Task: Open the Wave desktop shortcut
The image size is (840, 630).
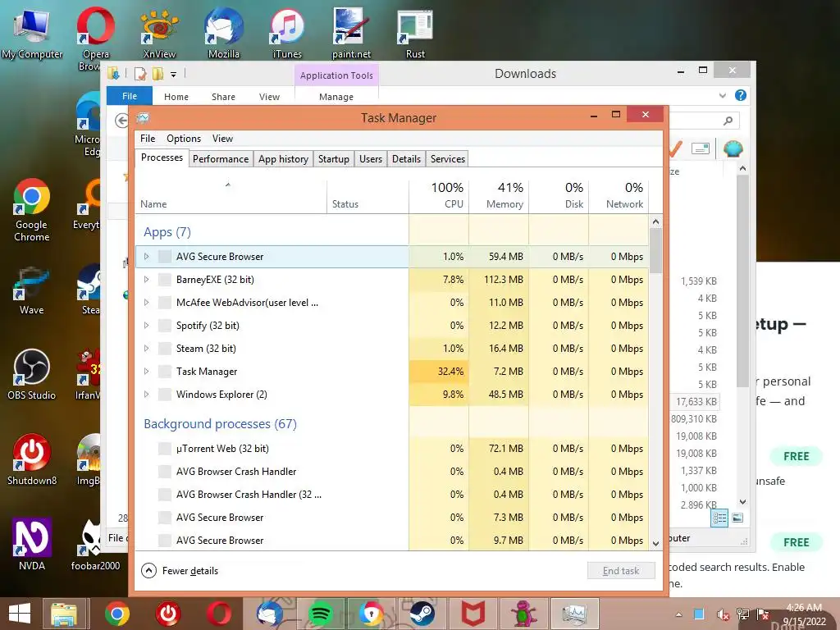Action: [32, 290]
